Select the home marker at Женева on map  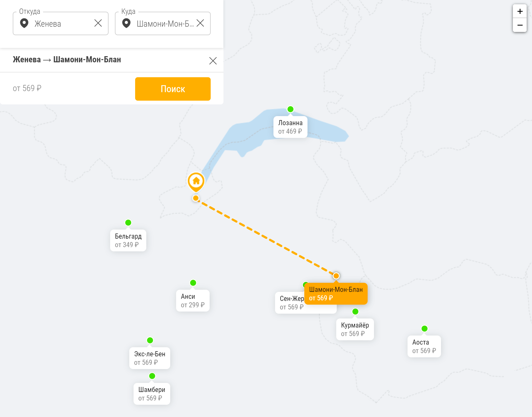[x=196, y=182]
